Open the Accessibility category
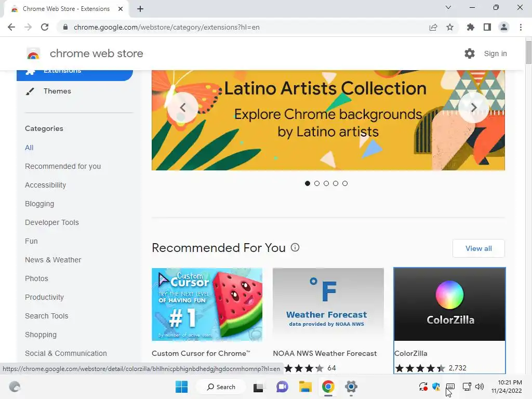The width and height of the screenshot is (532, 399). [46, 185]
